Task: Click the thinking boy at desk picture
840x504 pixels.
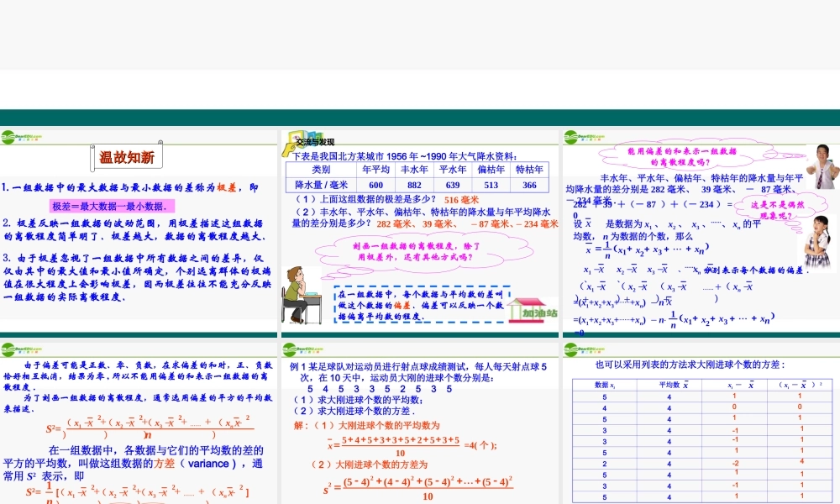Action: pos(302,295)
